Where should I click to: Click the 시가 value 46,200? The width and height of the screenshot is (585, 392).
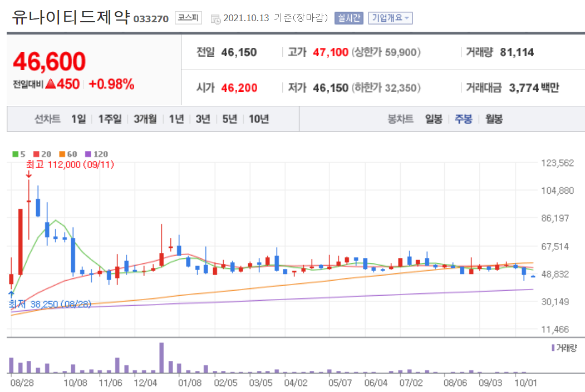pyautogui.click(x=239, y=88)
